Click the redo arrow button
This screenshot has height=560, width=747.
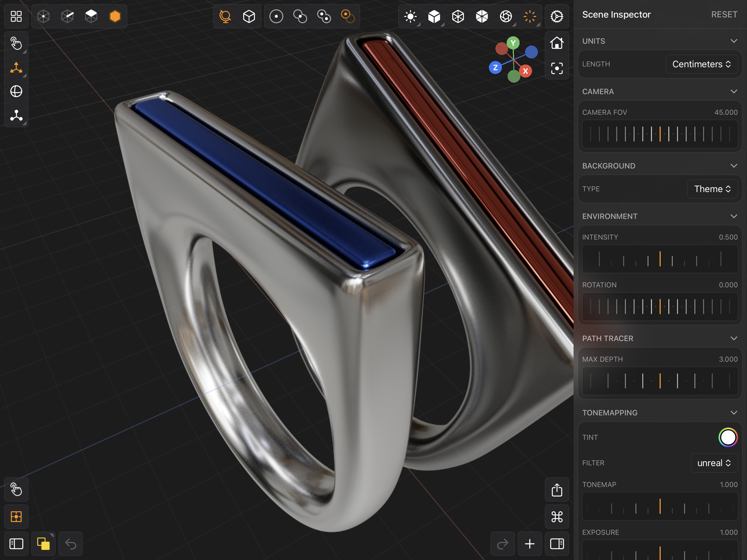coord(502,544)
